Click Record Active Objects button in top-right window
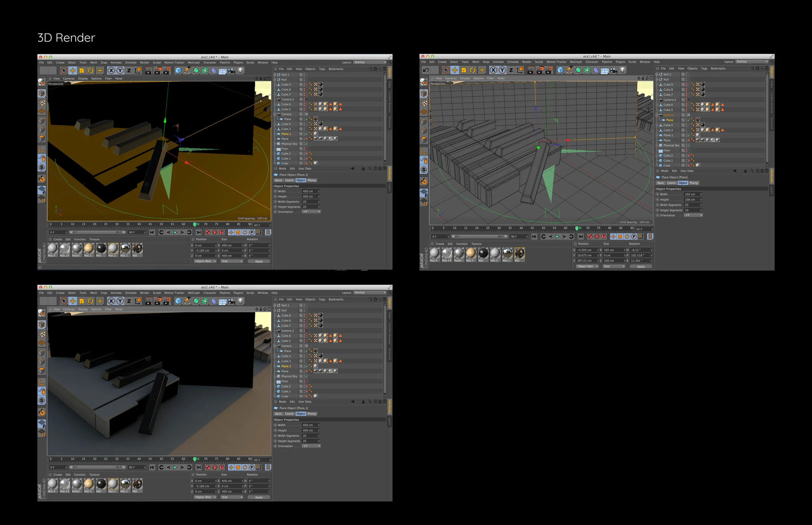812x525 pixels. tap(590, 237)
